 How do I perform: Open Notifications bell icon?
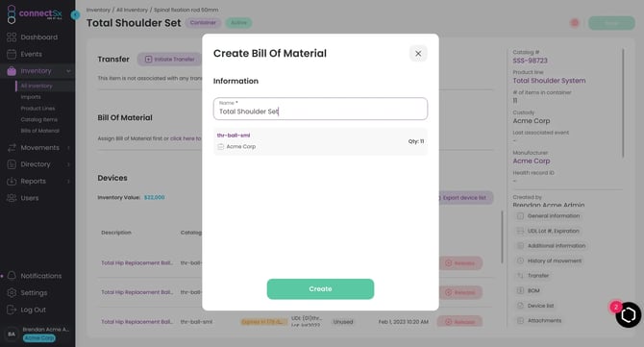(12, 276)
